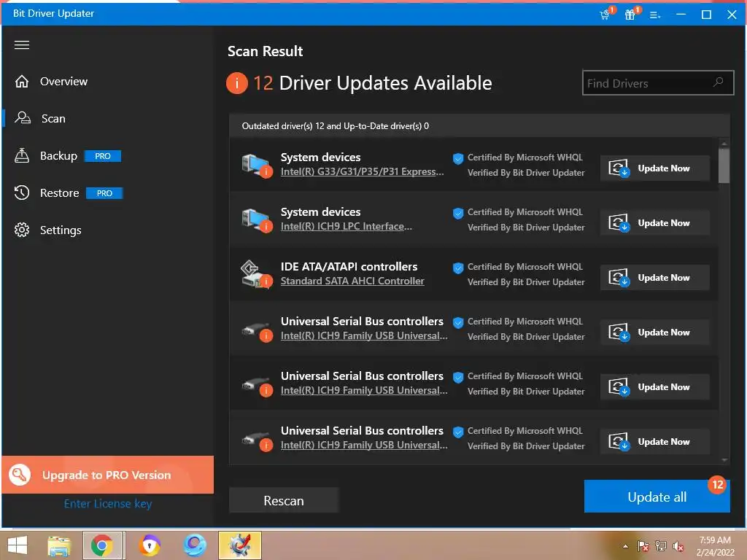Click the orange info icon beside 12 Driver Updates
The image size is (747, 560).
237,83
